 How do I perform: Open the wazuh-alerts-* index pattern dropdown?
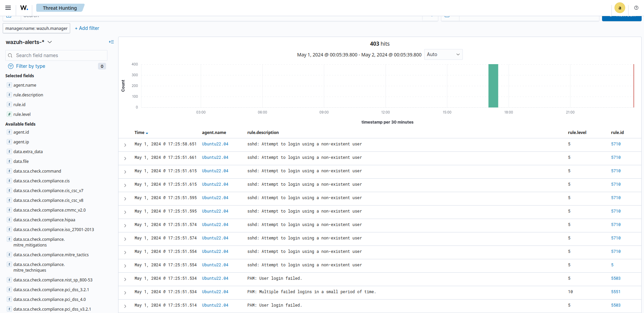[x=50, y=42]
